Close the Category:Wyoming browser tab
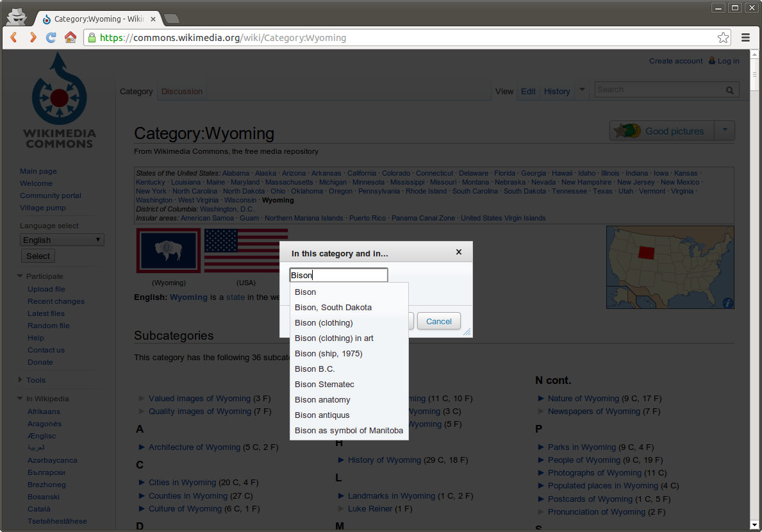Image resolution: width=762 pixels, height=532 pixels. [153, 19]
